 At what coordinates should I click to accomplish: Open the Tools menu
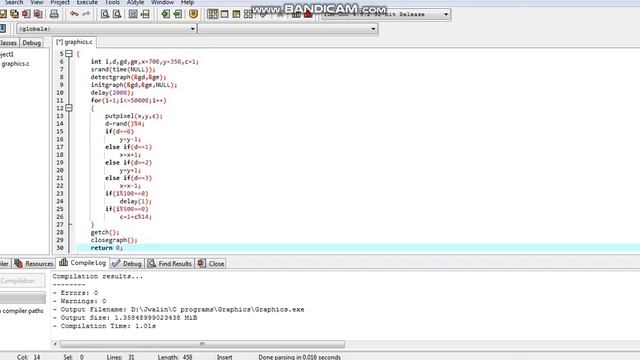click(112, 2)
